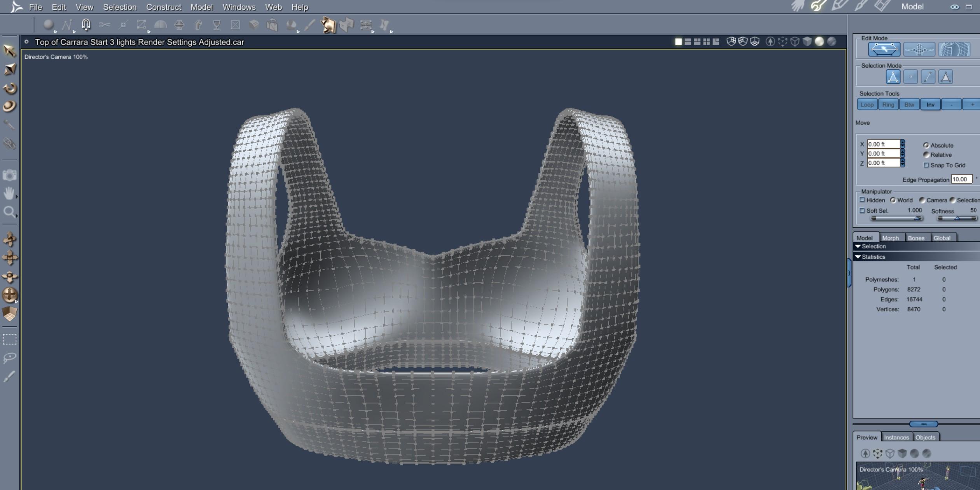This screenshot has width=980, height=490.
Task: Select the magnet snapping tool in toolbar
Action: click(x=86, y=25)
